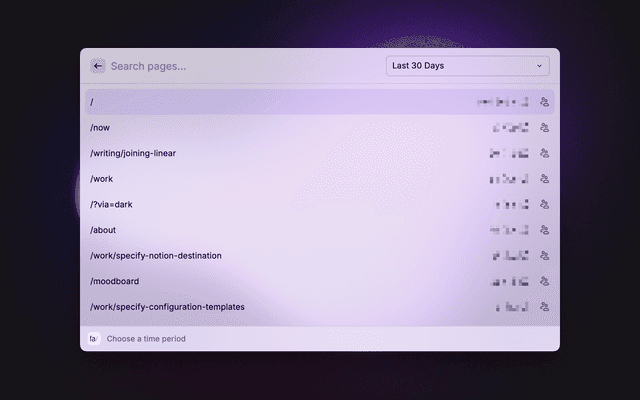Click the extension icon in the bottom bar
The height and width of the screenshot is (400, 640).
click(94, 339)
